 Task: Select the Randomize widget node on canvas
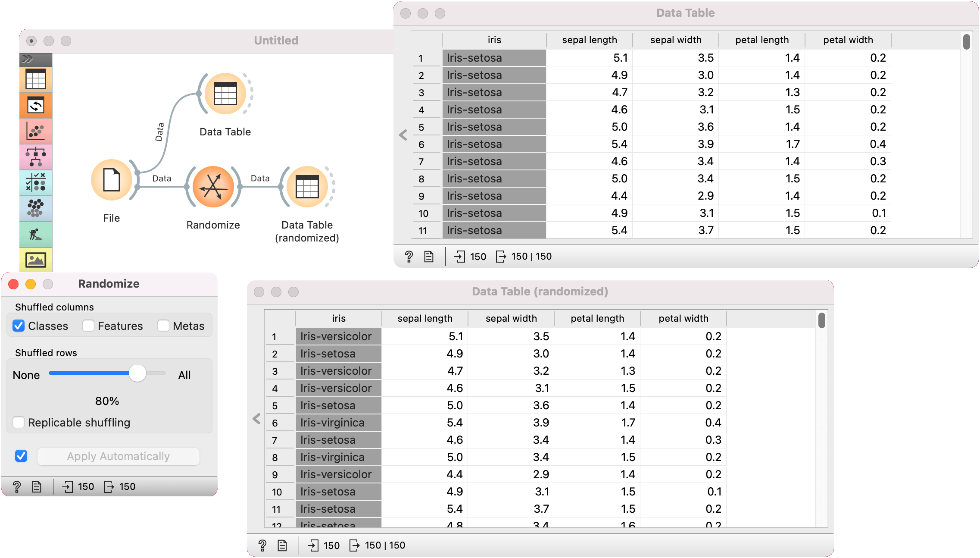click(213, 187)
